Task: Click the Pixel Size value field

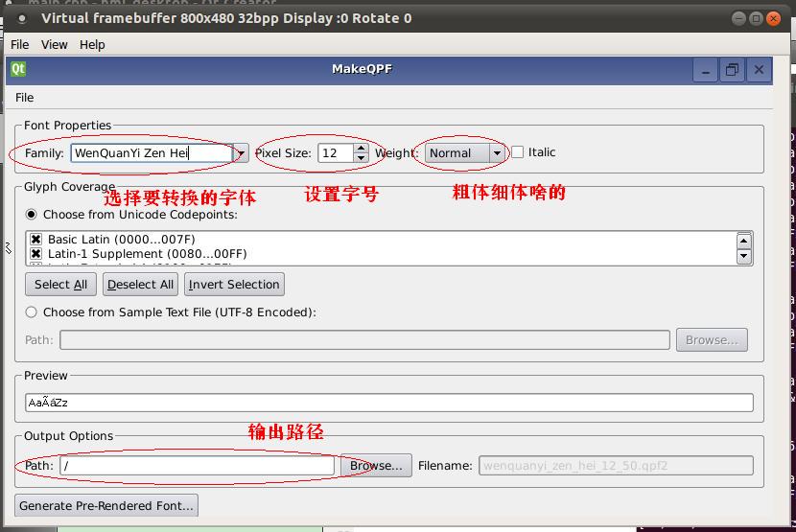Action: (336, 152)
